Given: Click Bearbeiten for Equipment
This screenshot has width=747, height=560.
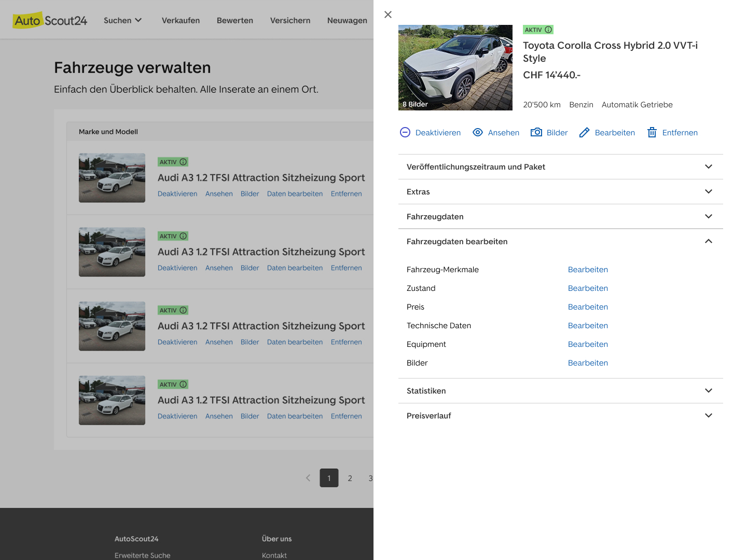Looking at the screenshot, I should (x=588, y=344).
